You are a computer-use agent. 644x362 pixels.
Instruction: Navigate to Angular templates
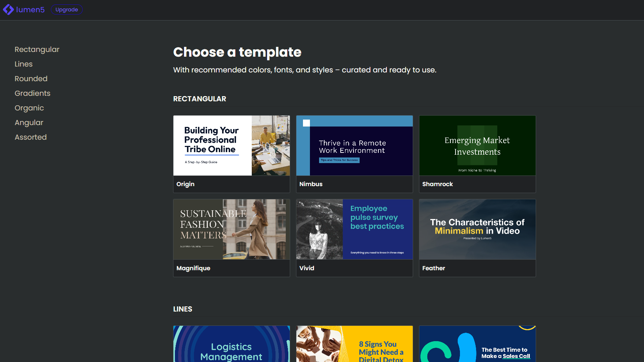(x=29, y=122)
